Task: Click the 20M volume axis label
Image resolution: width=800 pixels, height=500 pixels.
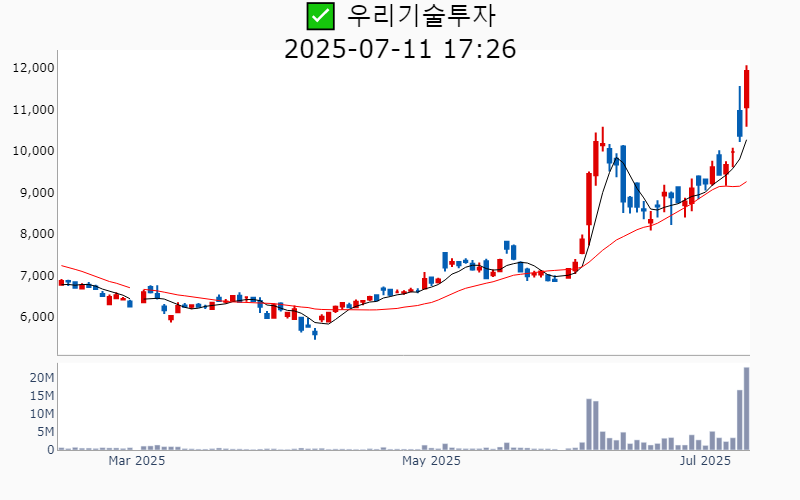Action: tap(42, 378)
